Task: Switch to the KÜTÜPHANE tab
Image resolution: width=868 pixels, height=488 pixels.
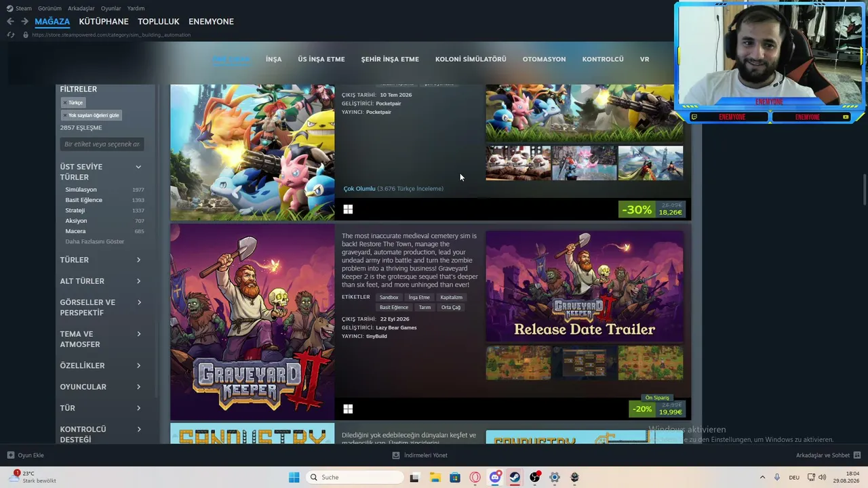Action: [x=104, y=22]
